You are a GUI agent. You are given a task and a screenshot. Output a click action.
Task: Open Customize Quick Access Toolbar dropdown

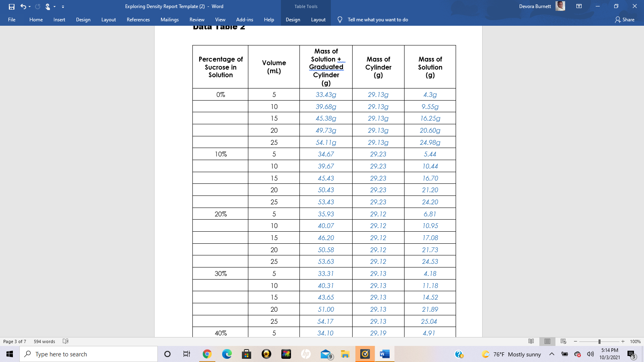(63, 6)
